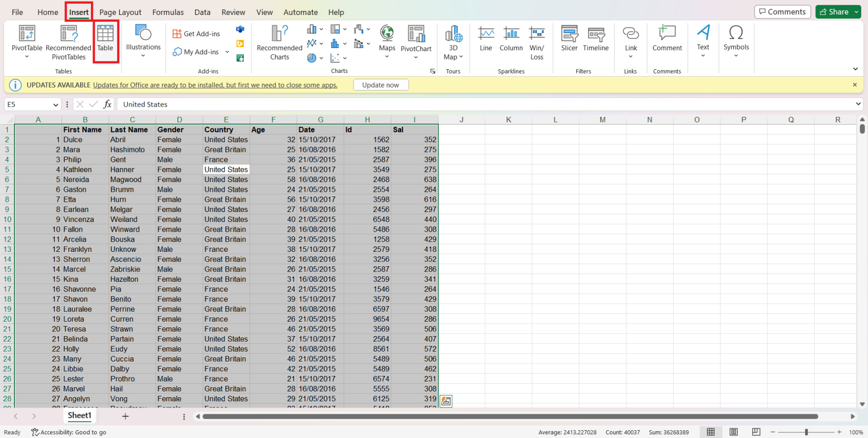Switch to Page Layout tab
The image size is (868, 438).
(x=120, y=12)
